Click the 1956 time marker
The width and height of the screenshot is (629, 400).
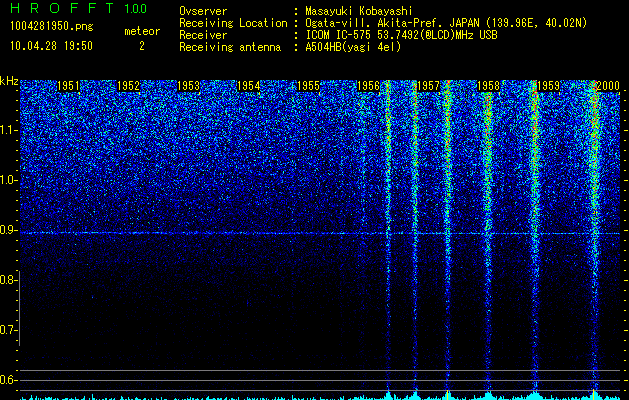(368, 85)
